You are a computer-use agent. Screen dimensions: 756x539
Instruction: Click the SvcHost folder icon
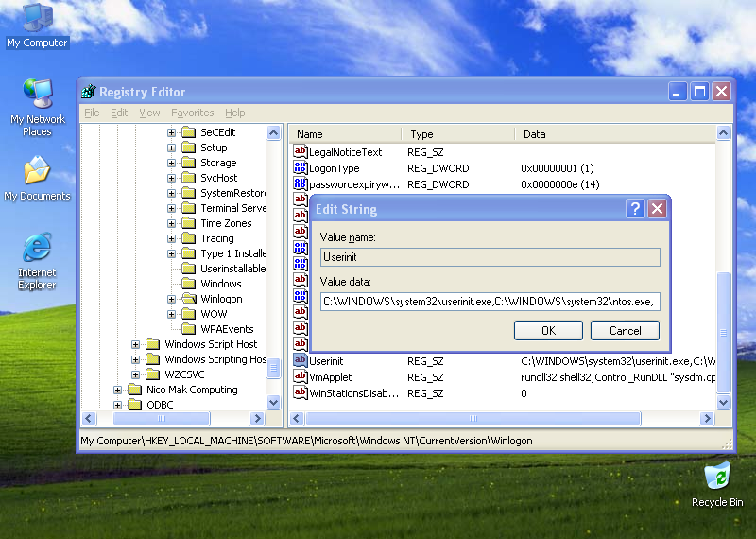(x=188, y=178)
